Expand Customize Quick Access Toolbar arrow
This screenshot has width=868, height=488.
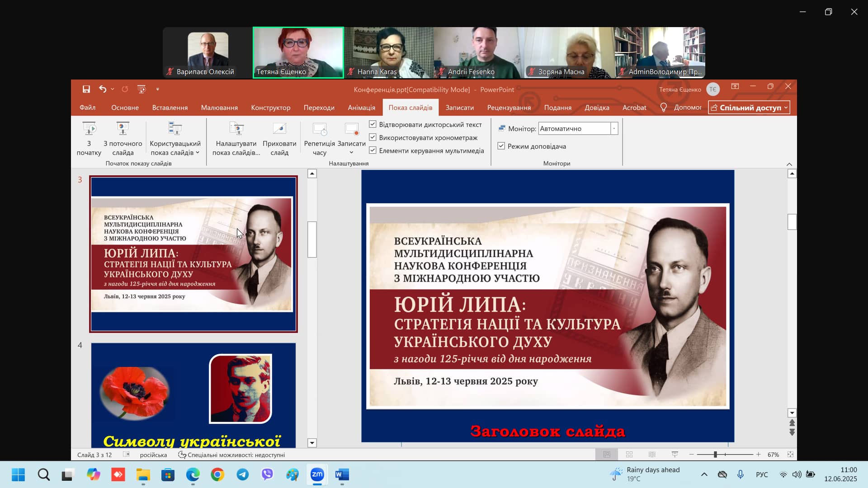(x=157, y=89)
